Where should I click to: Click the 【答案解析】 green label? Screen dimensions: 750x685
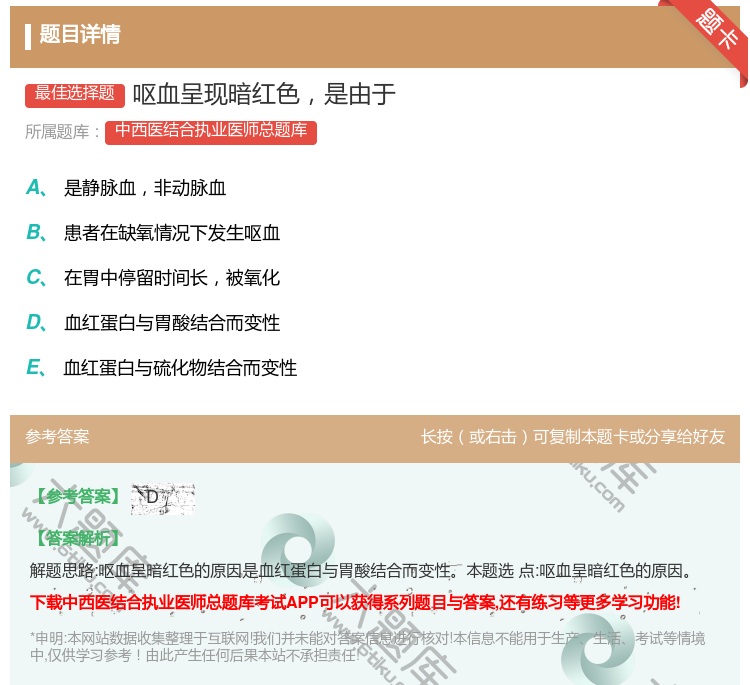point(78,538)
